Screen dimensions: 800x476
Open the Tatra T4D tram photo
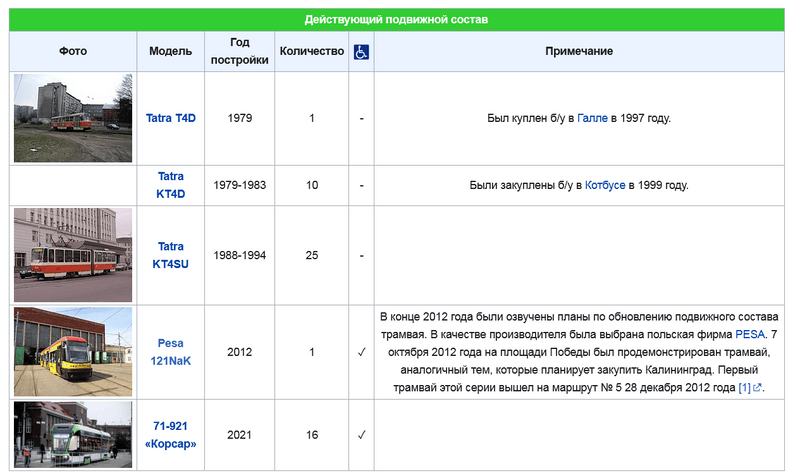coord(73,118)
